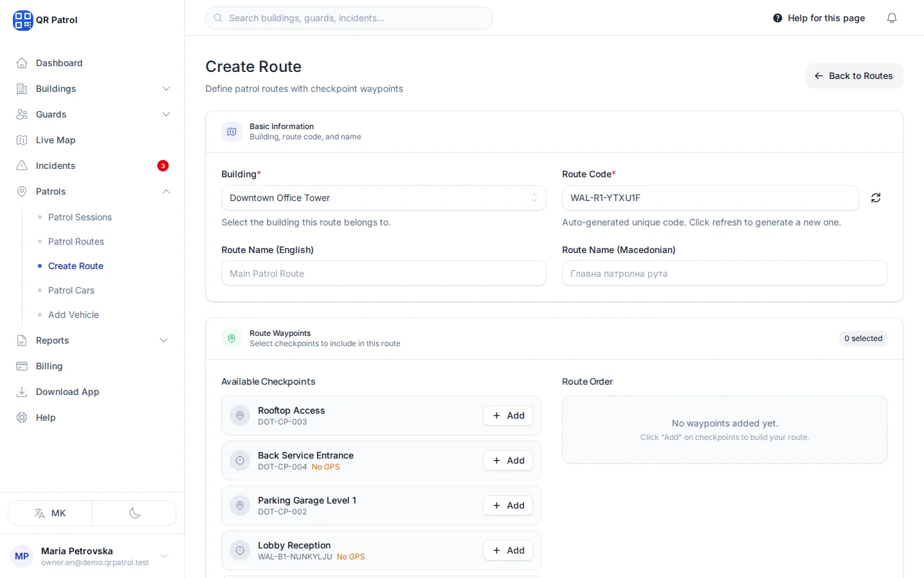924x578 pixels.
Task: Open Patrol Cars submenu item
Action: pos(71,290)
